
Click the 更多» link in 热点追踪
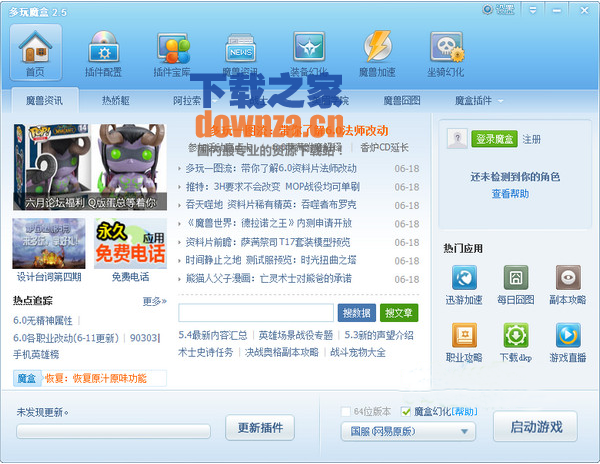coord(155,301)
